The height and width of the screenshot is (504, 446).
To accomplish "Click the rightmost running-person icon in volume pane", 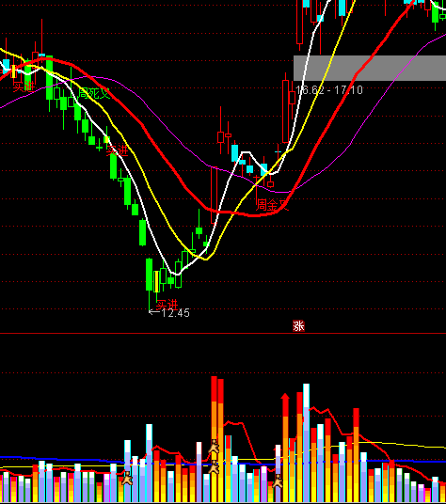I will point(278,481).
